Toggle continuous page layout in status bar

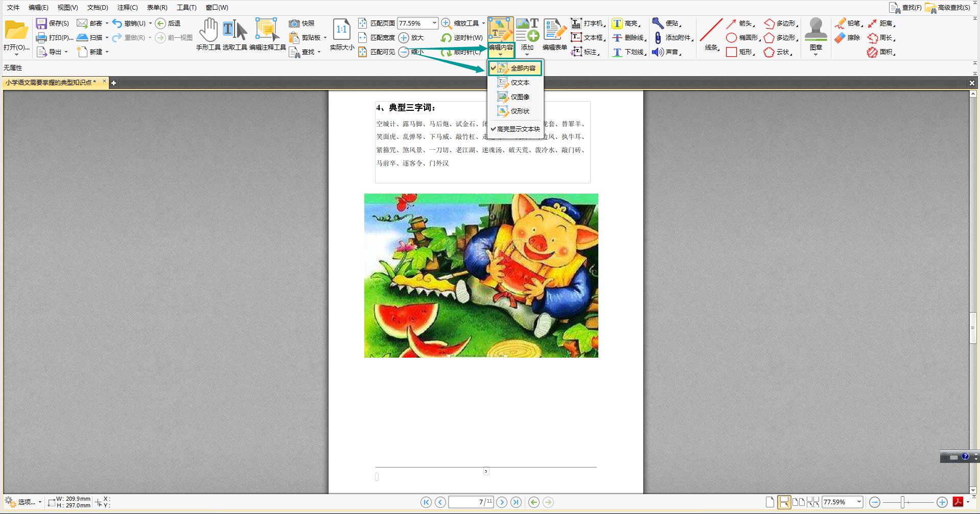[784, 502]
